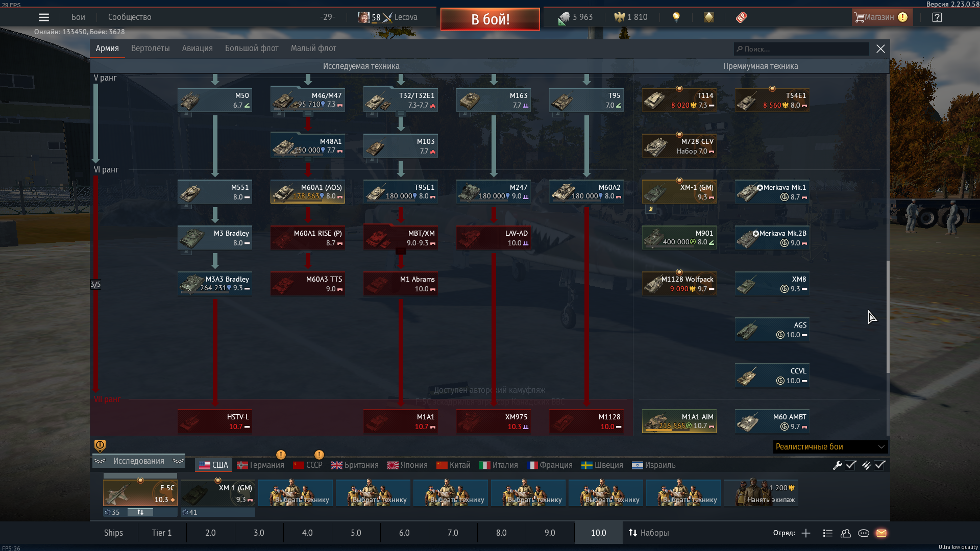Select the Британия nation tab
Image resolution: width=980 pixels, height=551 pixels.
pyautogui.click(x=355, y=465)
